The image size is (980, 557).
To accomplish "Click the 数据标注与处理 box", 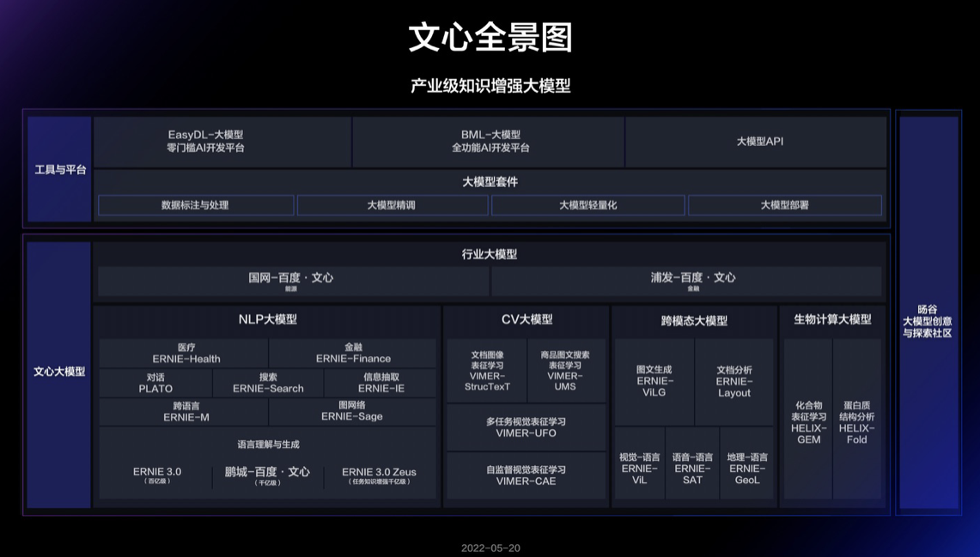I will point(196,205).
